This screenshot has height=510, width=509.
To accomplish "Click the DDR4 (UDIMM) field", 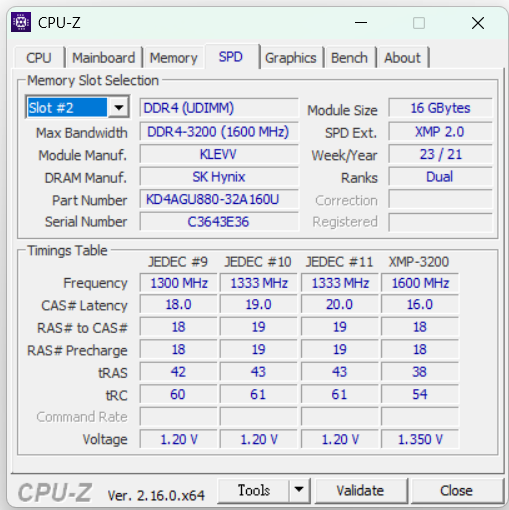I will [219, 108].
